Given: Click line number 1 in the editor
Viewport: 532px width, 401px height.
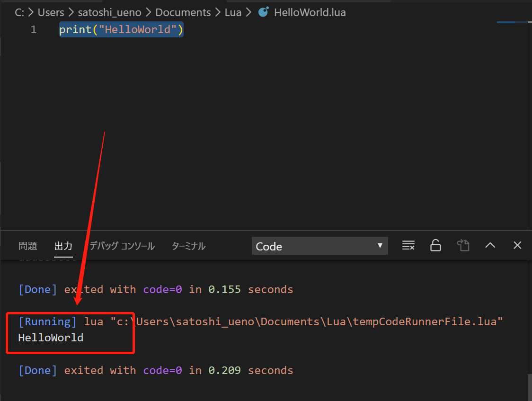Looking at the screenshot, I should (34, 29).
